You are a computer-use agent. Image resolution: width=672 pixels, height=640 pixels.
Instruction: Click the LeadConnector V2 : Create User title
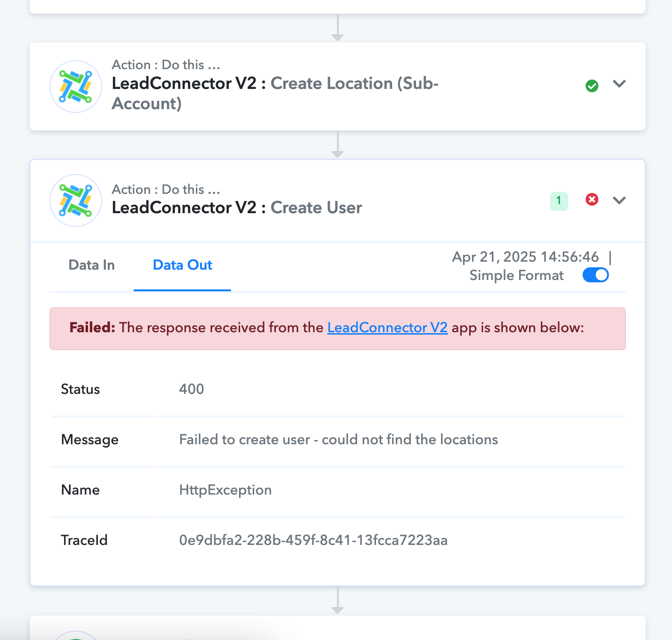click(237, 208)
